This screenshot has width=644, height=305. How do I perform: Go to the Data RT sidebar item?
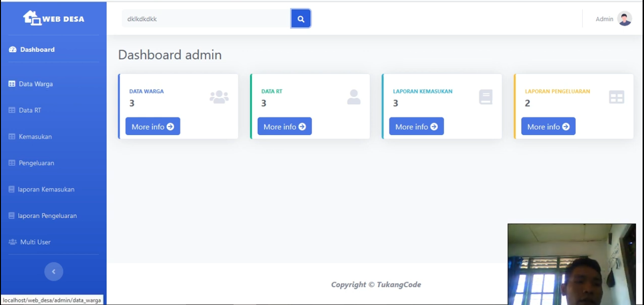(x=30, y=110)
